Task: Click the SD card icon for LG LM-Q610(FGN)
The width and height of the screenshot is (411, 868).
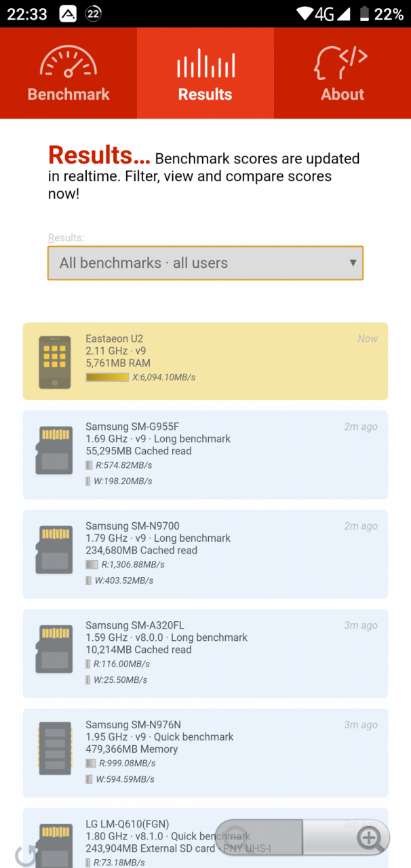Action: (54, 846)
